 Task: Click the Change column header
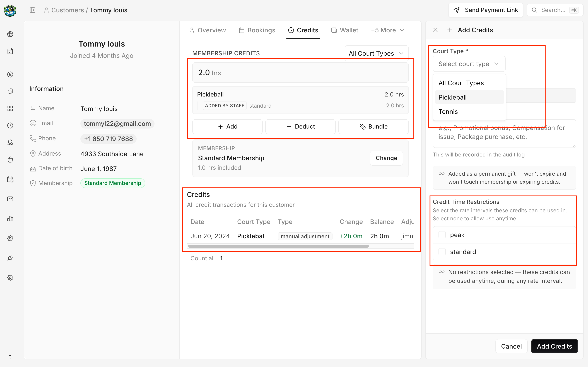click(x=351, y=222)
